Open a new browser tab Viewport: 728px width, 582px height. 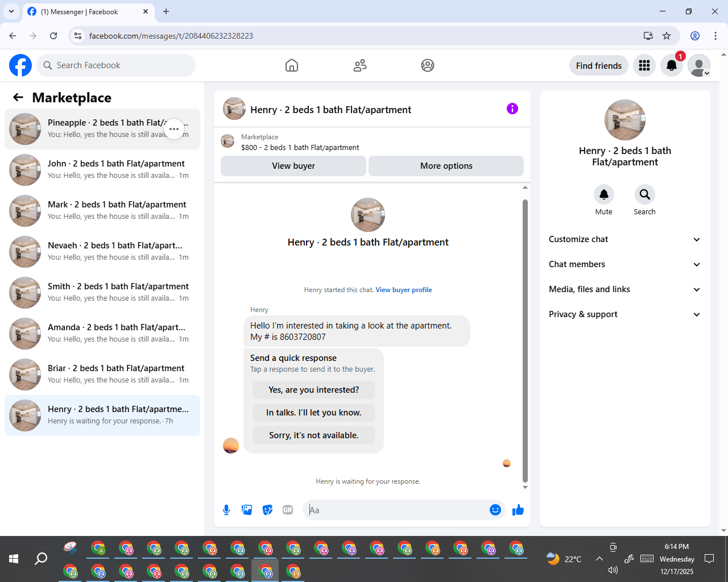[x=166, y=11]
